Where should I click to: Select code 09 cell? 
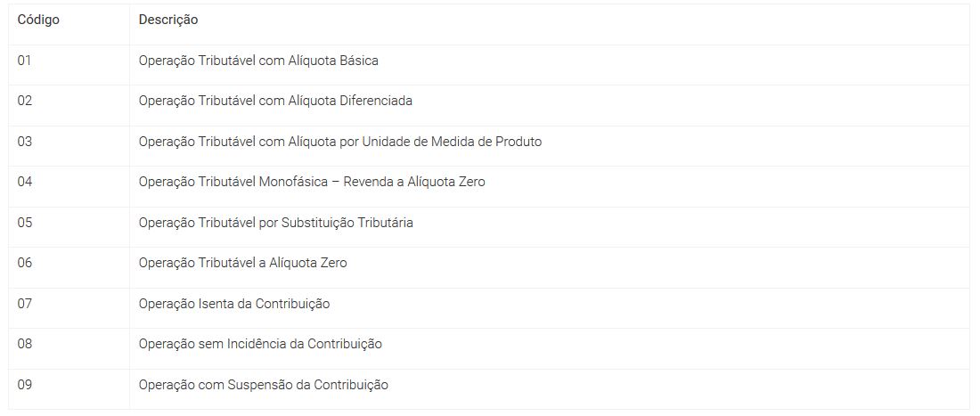(69, 389)
